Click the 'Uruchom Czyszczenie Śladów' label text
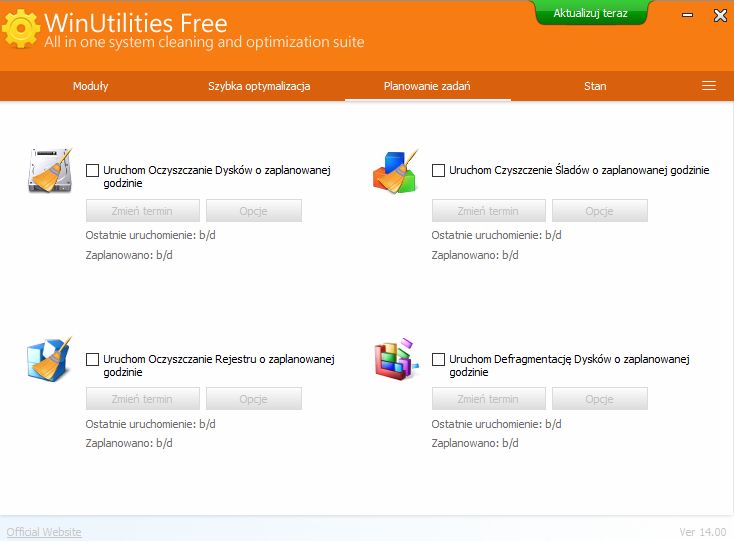The width and height of the screenshot is (734, 541). pyautogui.click(x=579, y=170)
